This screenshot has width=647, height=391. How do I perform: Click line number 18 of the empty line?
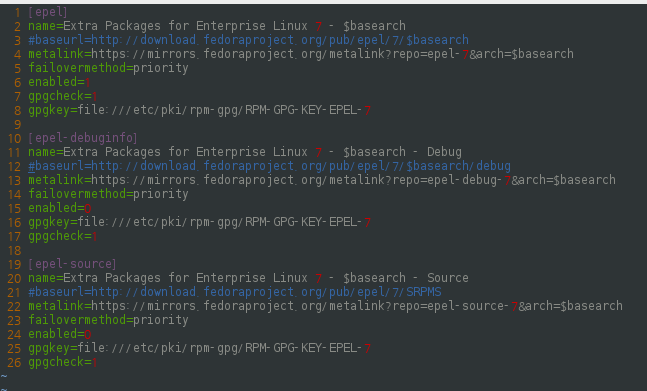pyautogui.click(x=14, y=250)
